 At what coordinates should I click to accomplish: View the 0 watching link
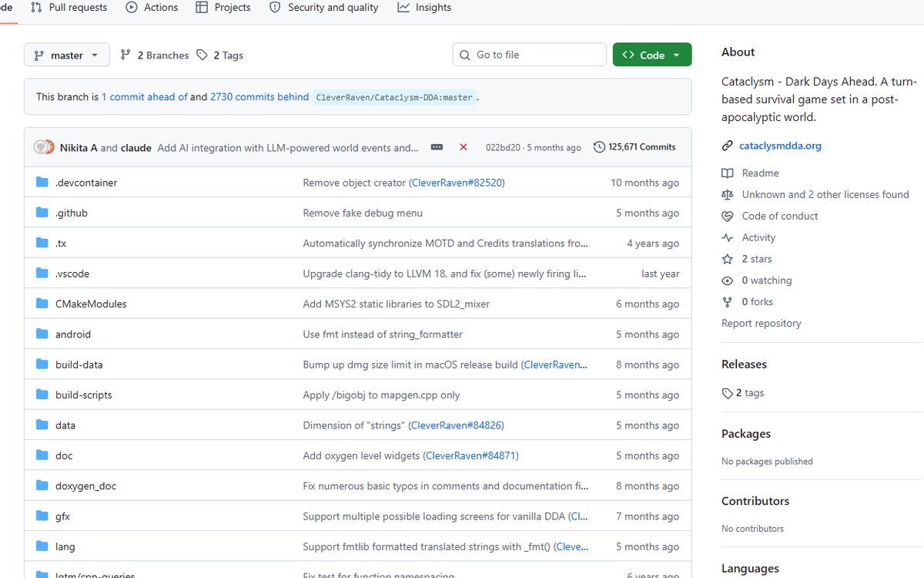pos(766,281)
